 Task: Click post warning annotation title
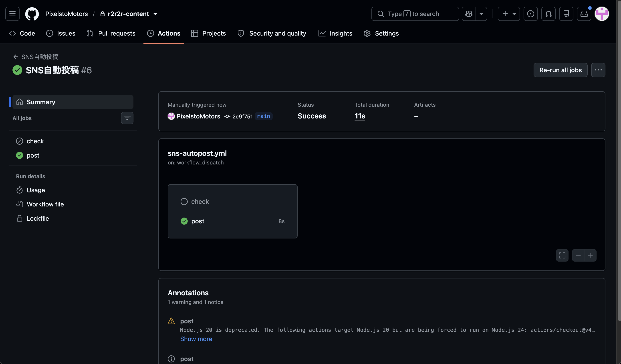tap(187, 321)
